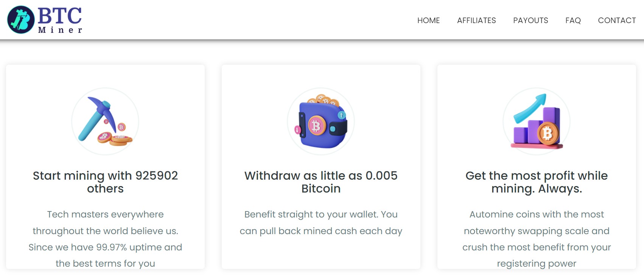Open the HOME menu item
The height and width of the screenshot is (278, 644).
tap(428, 20)
